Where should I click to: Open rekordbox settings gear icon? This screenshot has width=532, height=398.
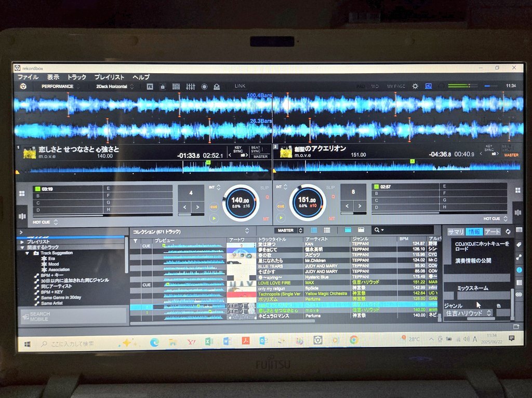(x=415, y=86)
